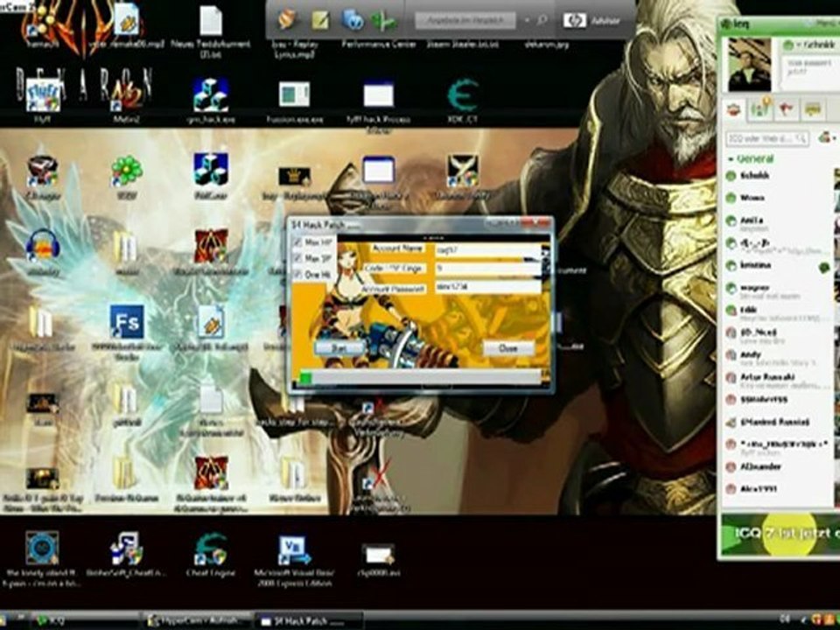
Task: Select the first ICQ contacts tab
Action: (x=733, y=109)
